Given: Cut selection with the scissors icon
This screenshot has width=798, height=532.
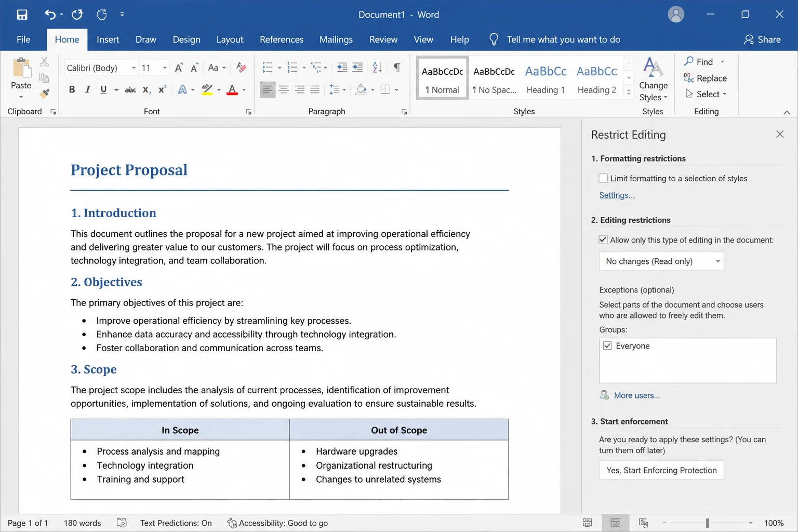Looking at the screenshot, I should click(44, 62).
